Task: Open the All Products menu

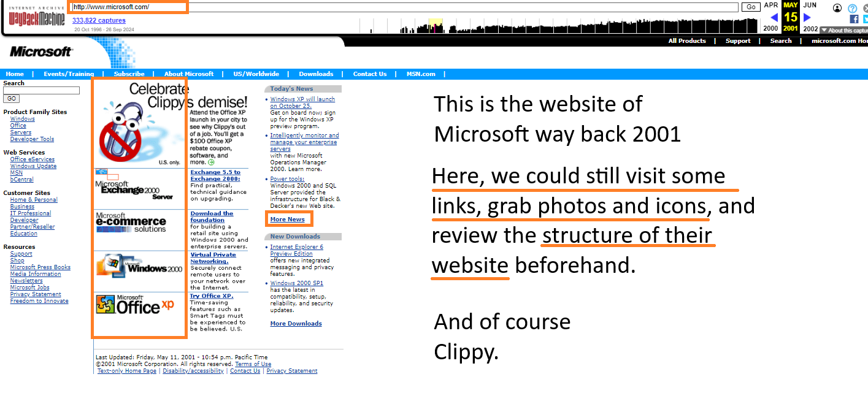Action: 687,41
